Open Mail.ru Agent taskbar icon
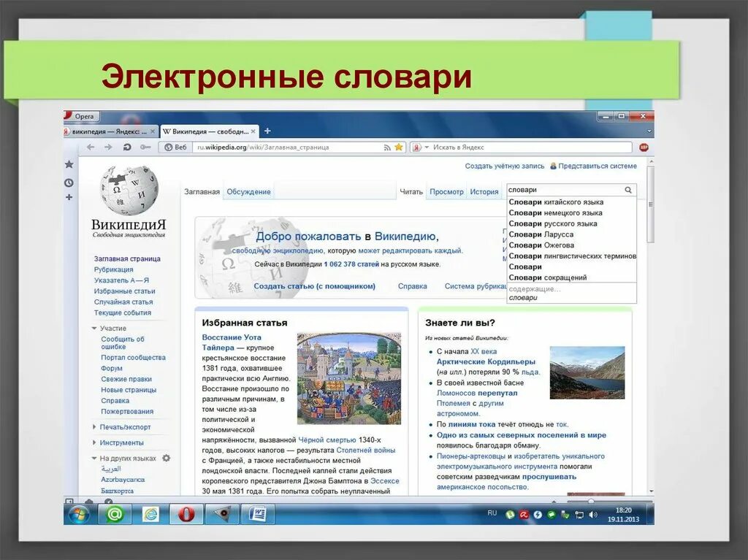Screen dimensions: 748x560 [115, 514]
